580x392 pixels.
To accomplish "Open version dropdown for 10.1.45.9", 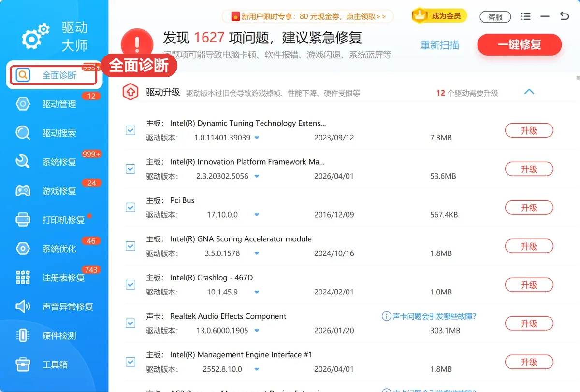I will (x=257, y=292).
